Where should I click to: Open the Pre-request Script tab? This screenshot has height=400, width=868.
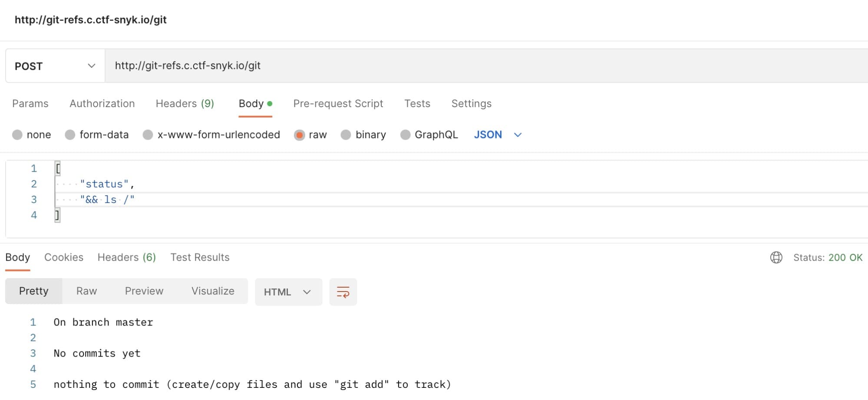click(338, 104)
